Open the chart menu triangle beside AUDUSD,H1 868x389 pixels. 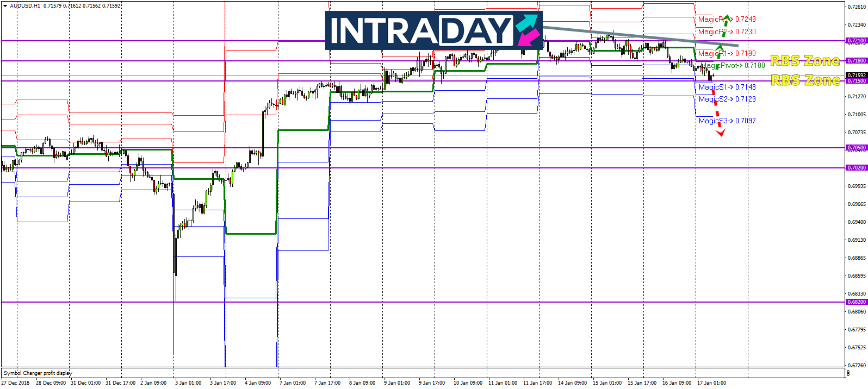pos(5,6)
